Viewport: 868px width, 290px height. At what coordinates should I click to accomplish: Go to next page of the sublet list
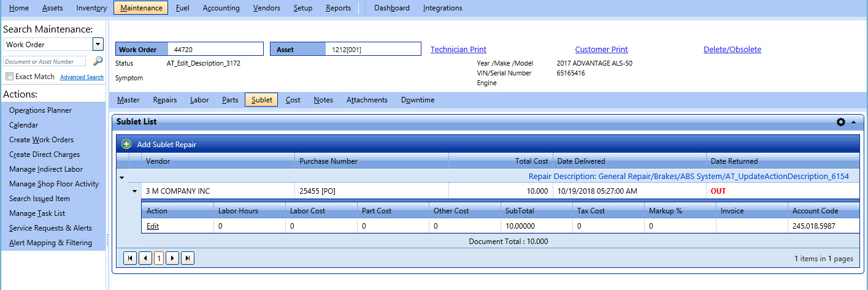(173, 258)
